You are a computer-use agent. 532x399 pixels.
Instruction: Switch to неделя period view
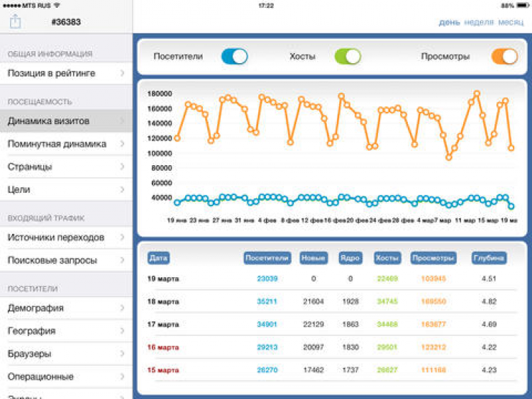coord(479,23)
